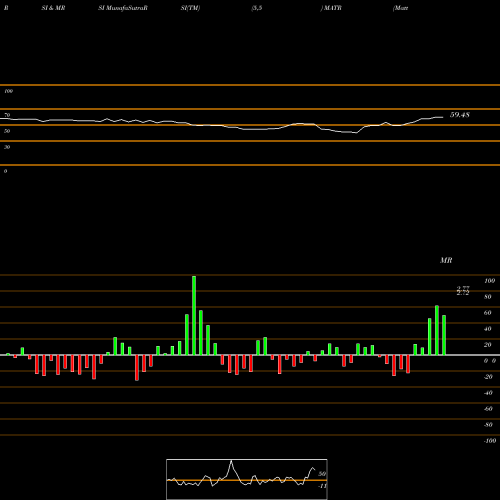This screenshot has height=500, width=500.
Task: Click the 0 label on RSI axis
Action: (5, 171)
